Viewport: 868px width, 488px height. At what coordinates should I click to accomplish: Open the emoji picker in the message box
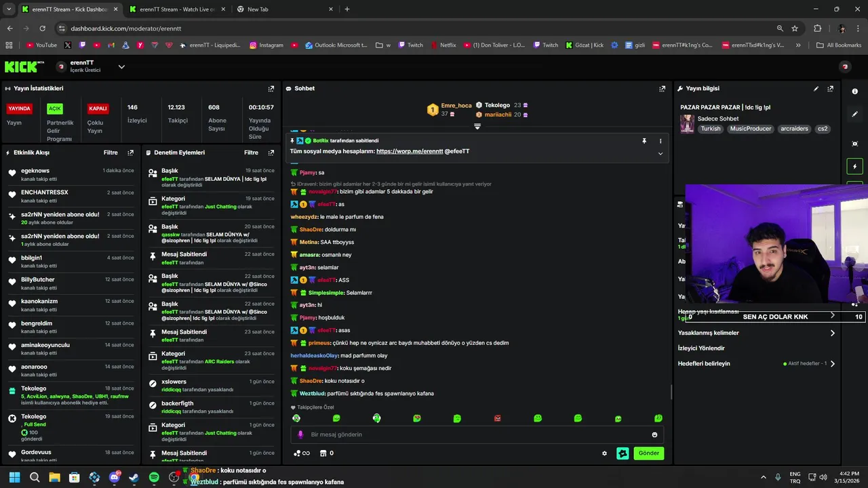[654, 434]
